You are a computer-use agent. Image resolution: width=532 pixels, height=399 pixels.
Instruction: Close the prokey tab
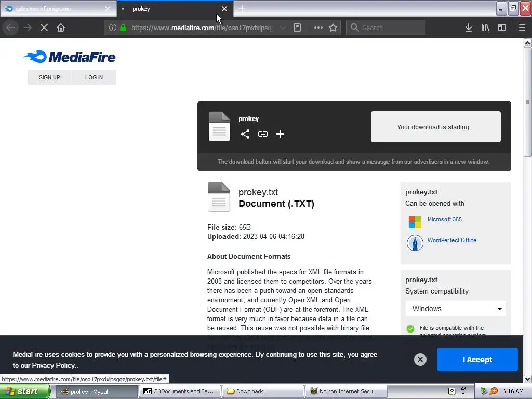click(x=224, y=9)
